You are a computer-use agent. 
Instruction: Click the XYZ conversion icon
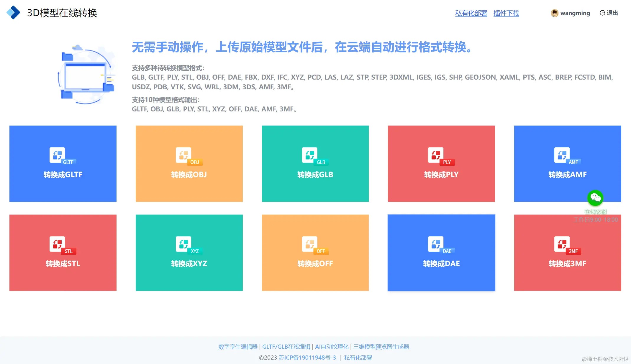pyautogui.click(x=183, y=244)
